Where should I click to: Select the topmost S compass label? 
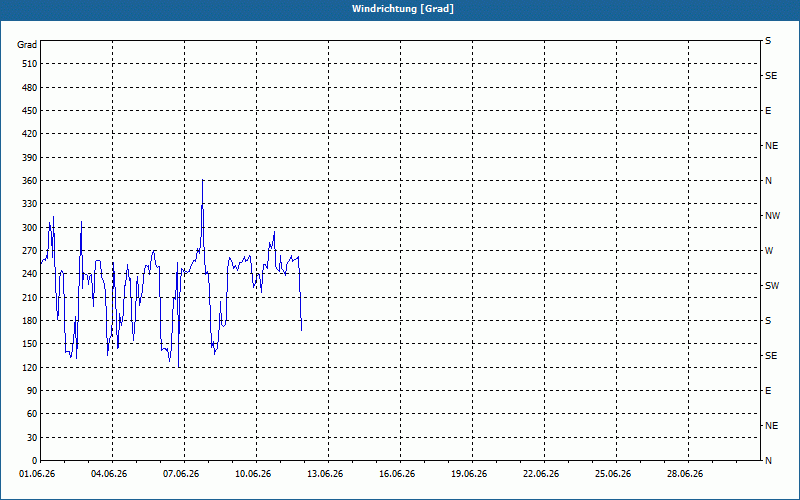click(768, 41)
